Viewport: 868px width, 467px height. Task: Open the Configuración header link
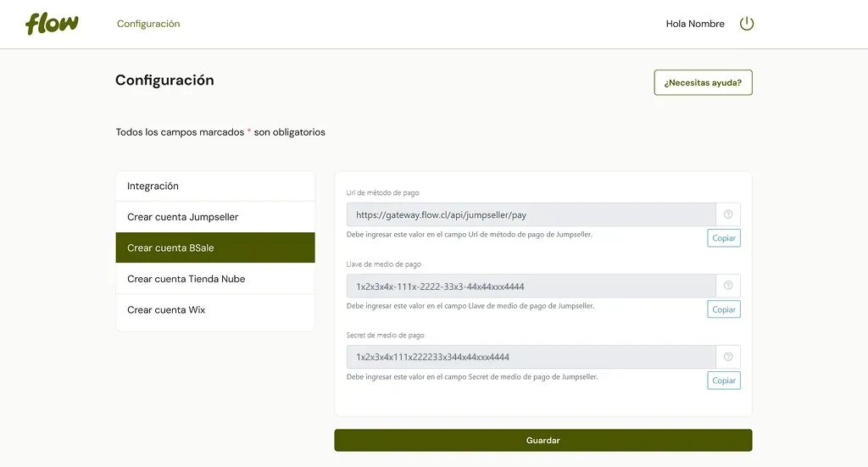[148, 24]
